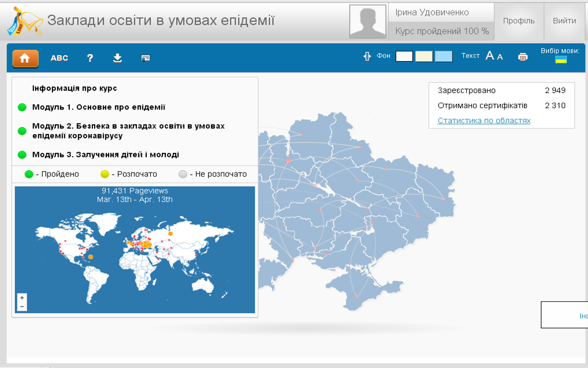
Task: Click the download arrow icon
Action: click(117, 58)
